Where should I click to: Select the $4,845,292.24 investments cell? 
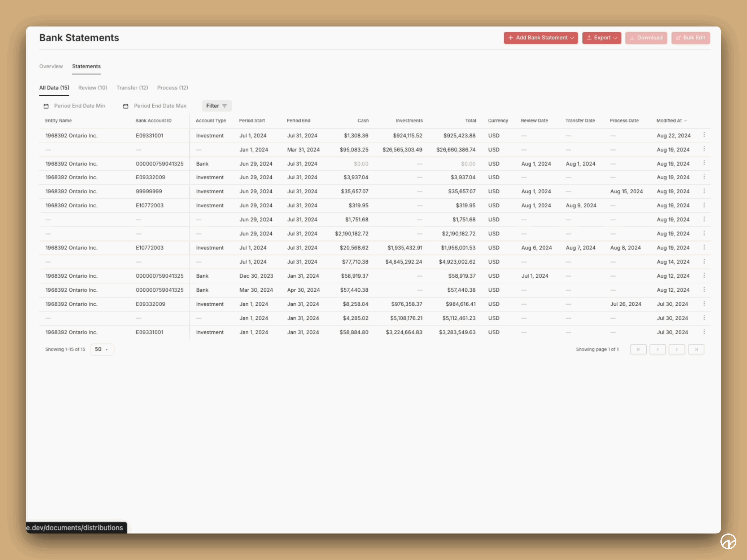point(404,262)
